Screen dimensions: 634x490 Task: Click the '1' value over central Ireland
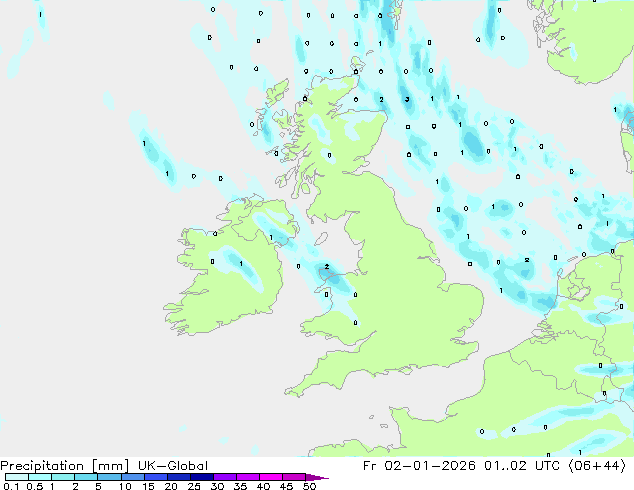point(241,264)
